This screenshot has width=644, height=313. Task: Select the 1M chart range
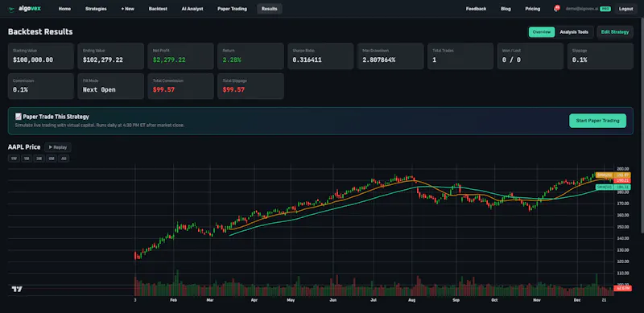pos(27,159)
